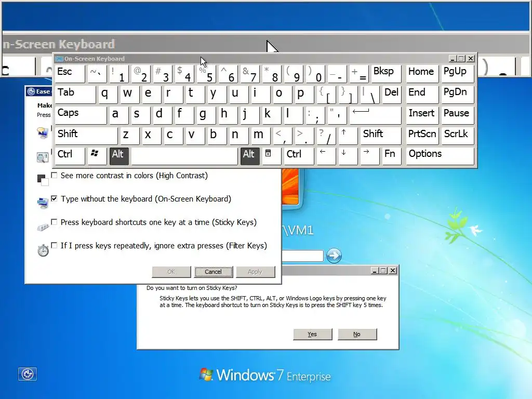Viewport: 532px width, 399px height.
Task: Click the OK button
Action: click(x=171, y=272)
